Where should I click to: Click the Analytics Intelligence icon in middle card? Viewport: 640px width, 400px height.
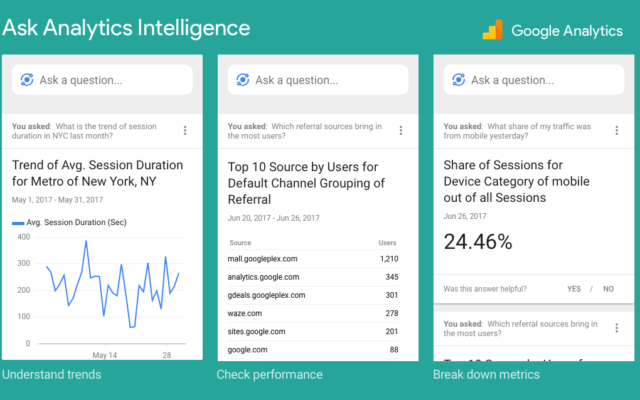[x=243, y=80]
